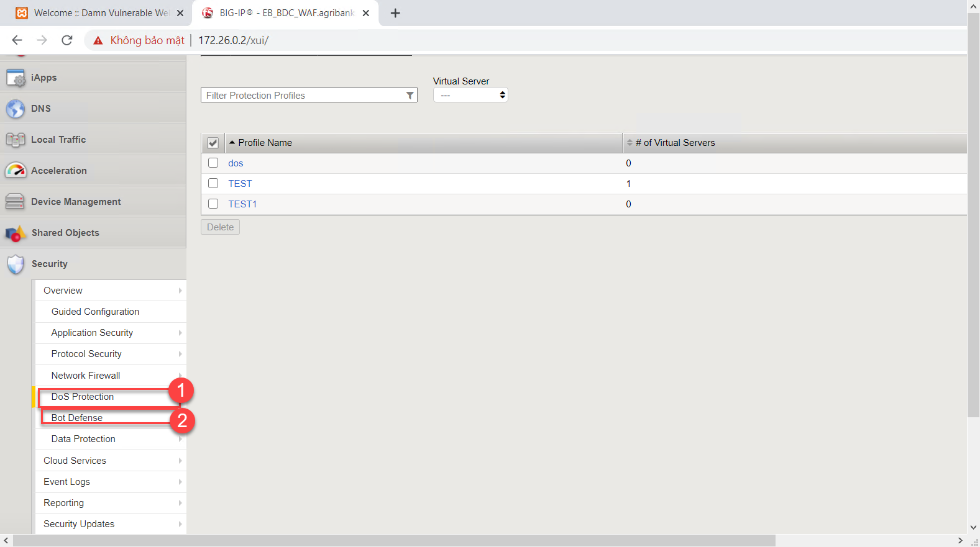Viewport: 980px width, 547px height.
Task: Close the BIG-IP browser tab
Action: (x=366, y=13)
